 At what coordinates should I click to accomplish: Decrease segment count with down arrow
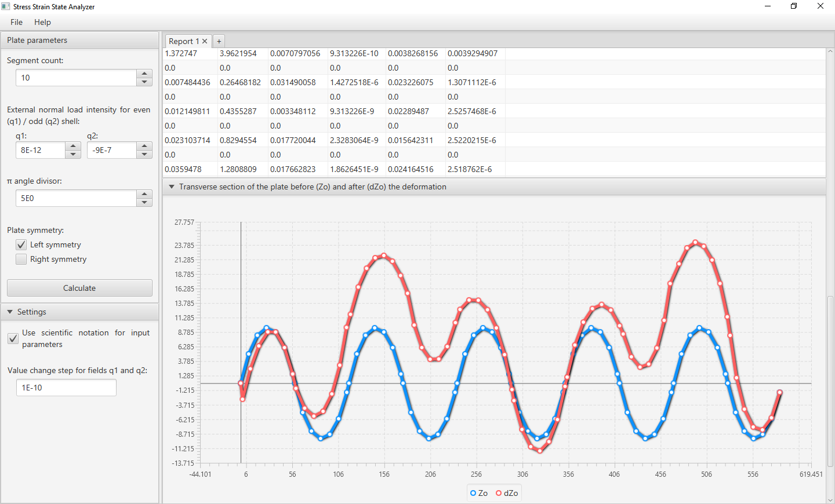tap(144, 82)
